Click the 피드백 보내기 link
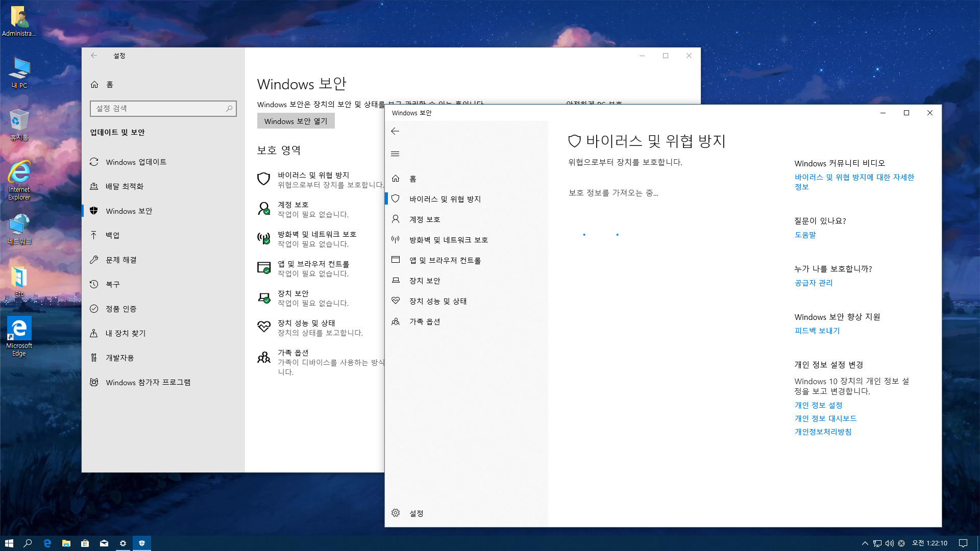Screen dimensions: 980x551 (817, 331)
